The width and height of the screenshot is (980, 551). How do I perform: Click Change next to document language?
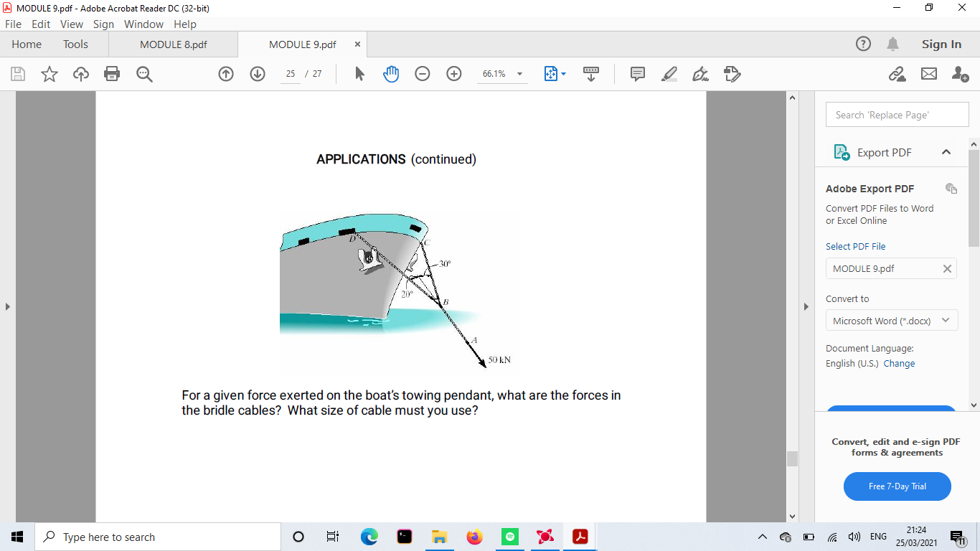click(899, 364)
